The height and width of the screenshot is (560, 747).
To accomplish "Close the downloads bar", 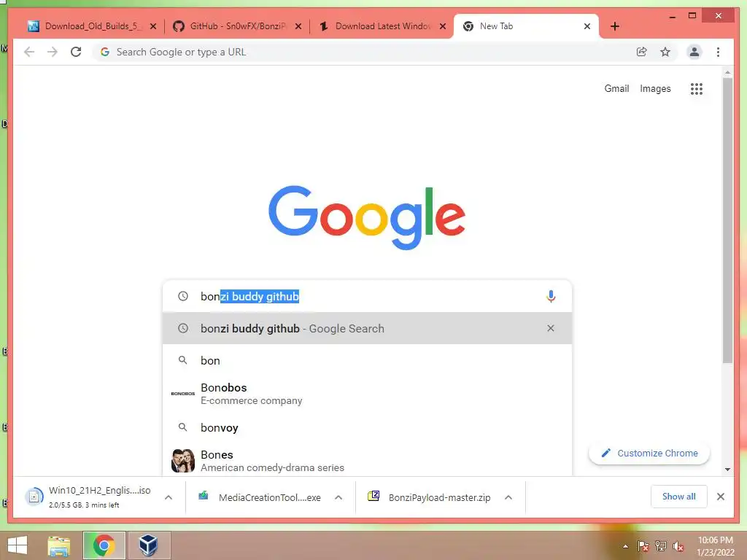I will pos(720,497).
